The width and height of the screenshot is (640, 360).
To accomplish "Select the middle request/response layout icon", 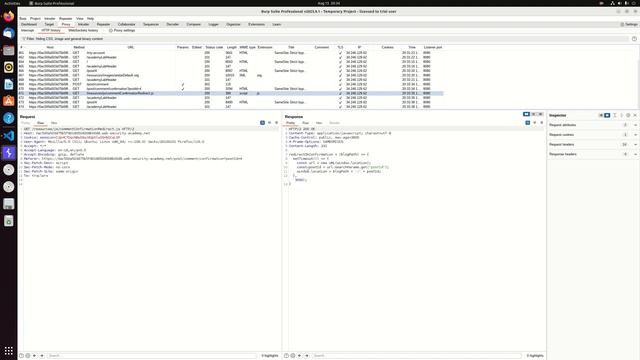I will click(x=533, y=114).
